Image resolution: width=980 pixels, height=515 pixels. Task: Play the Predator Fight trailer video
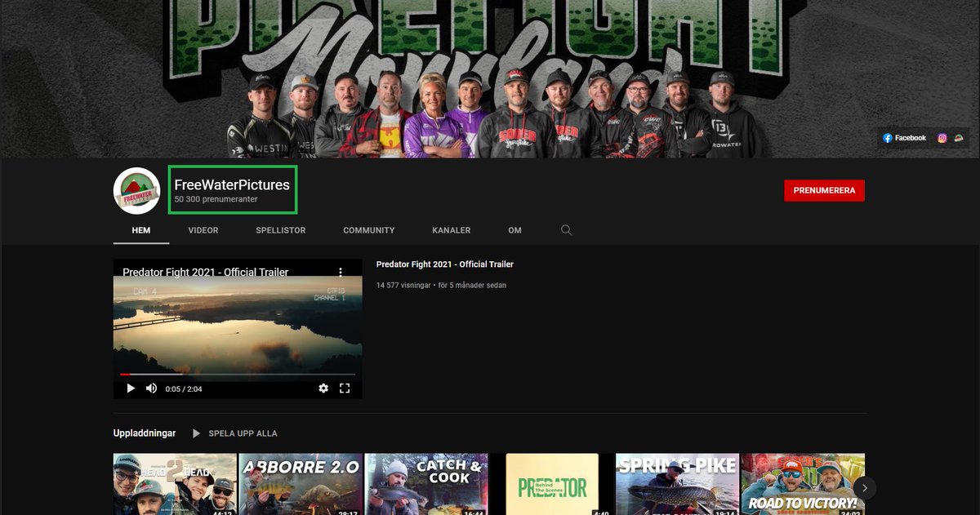(130, 388)
